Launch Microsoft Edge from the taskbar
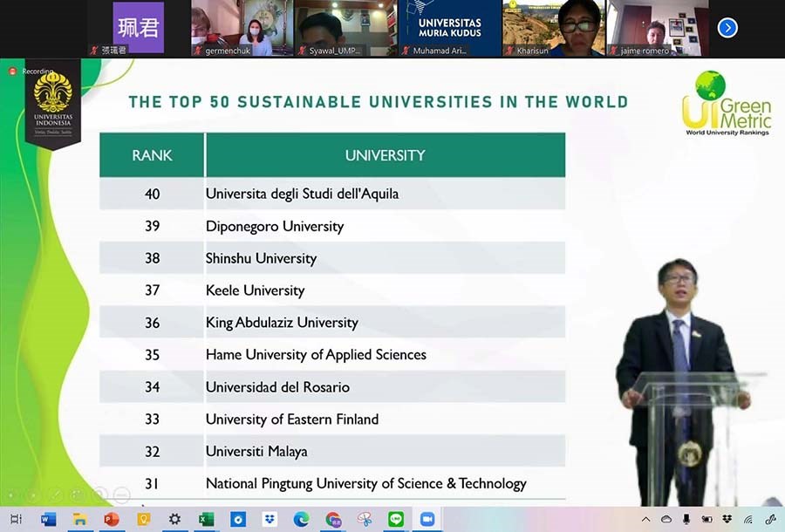The width and height of the screenshot is (785, 532). pos(301,520)
